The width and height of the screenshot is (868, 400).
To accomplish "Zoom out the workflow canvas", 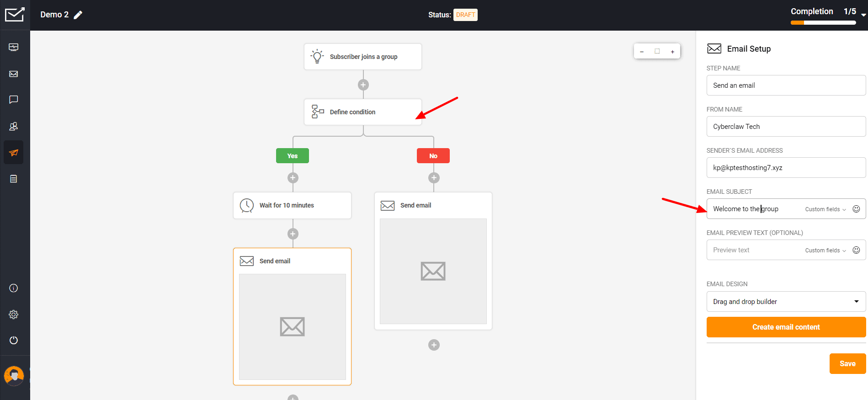I will pyautogui.click(x=642, y=52).
